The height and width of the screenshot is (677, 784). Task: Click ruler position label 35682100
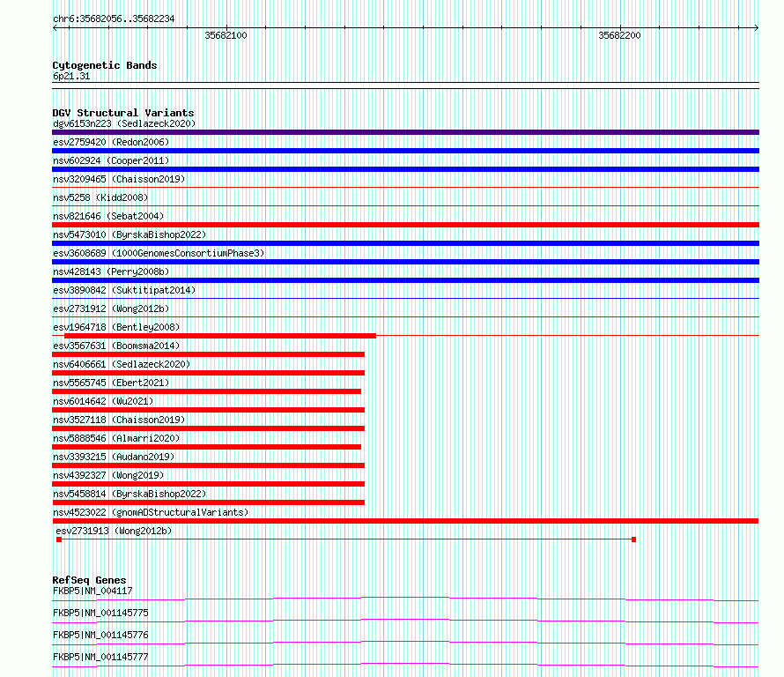226,35
